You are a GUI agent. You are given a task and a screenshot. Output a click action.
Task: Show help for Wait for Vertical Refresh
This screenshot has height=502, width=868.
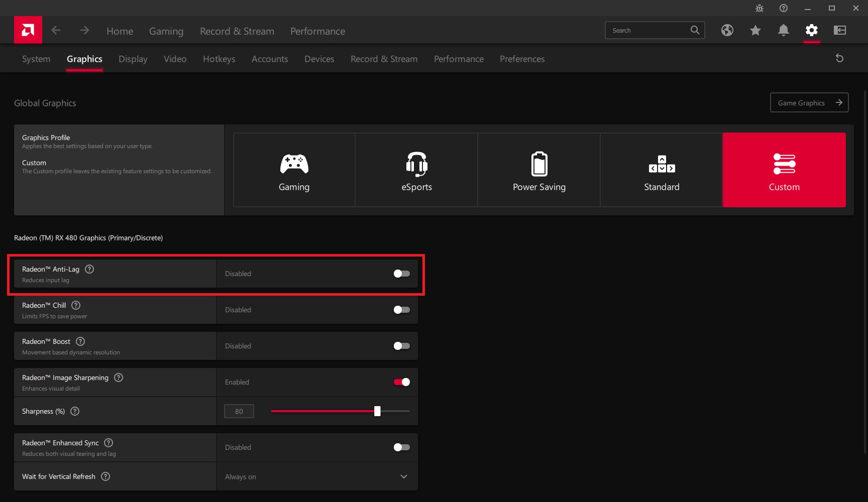point(105,476)
